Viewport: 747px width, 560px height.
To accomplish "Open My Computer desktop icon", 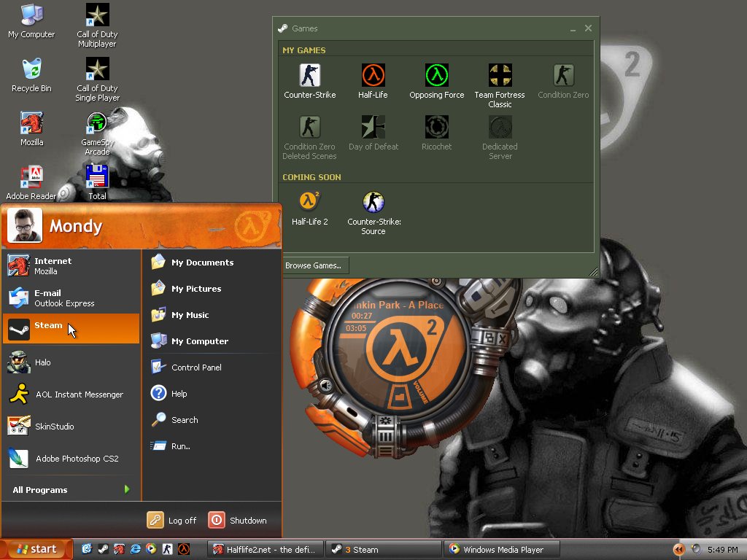I will click(31, 21).
